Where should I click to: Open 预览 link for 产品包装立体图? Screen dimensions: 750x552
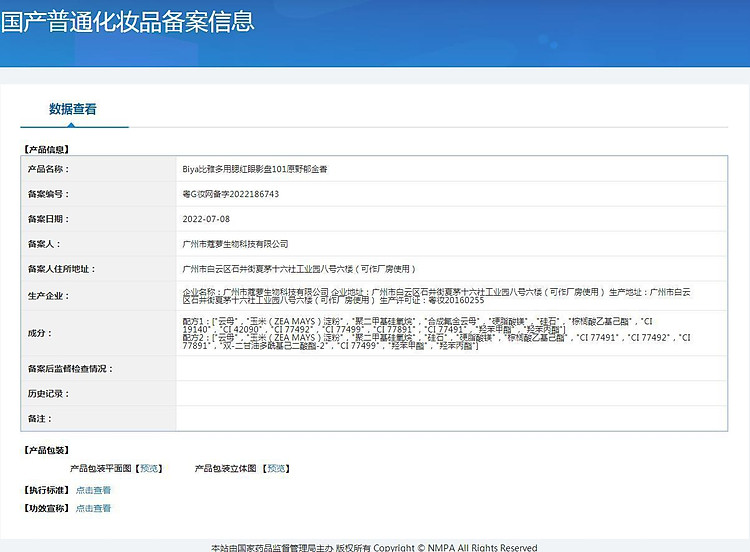point(276,468)
